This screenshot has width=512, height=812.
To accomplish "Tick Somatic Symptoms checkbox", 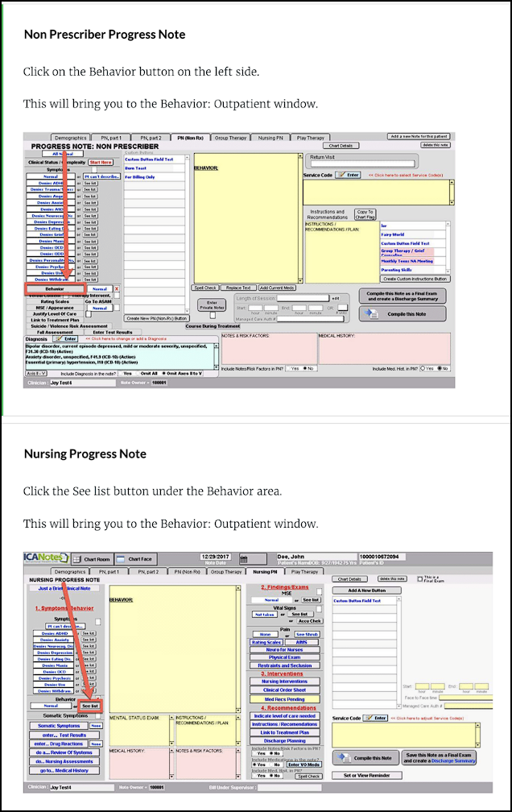I will (98, 715).
